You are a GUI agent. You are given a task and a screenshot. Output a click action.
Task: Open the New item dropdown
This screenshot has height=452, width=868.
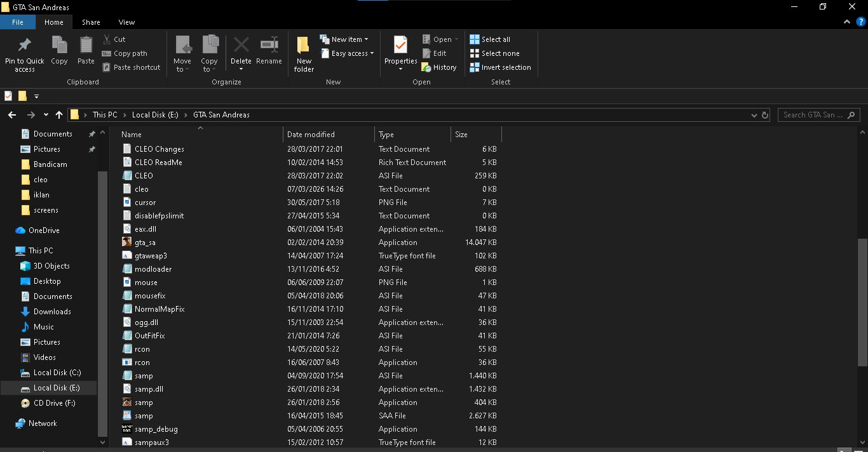pyautogui.click(x=344, y=39)
